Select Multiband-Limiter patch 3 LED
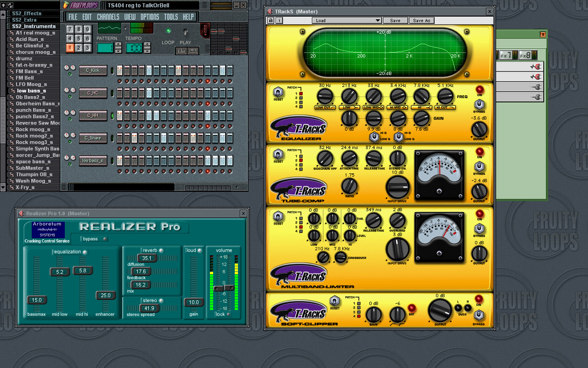 (301, 227)
